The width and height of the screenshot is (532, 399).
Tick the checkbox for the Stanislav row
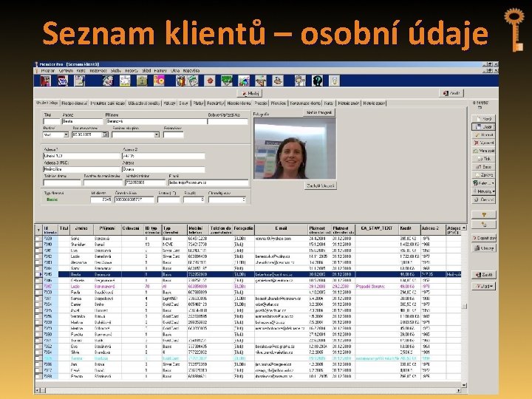[38, 245]
